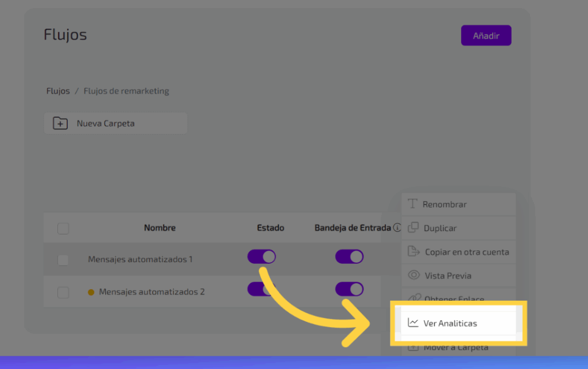Click the folder-plus icon in Nueva Carpeta
Screen dimensions: 588x369
60,123
